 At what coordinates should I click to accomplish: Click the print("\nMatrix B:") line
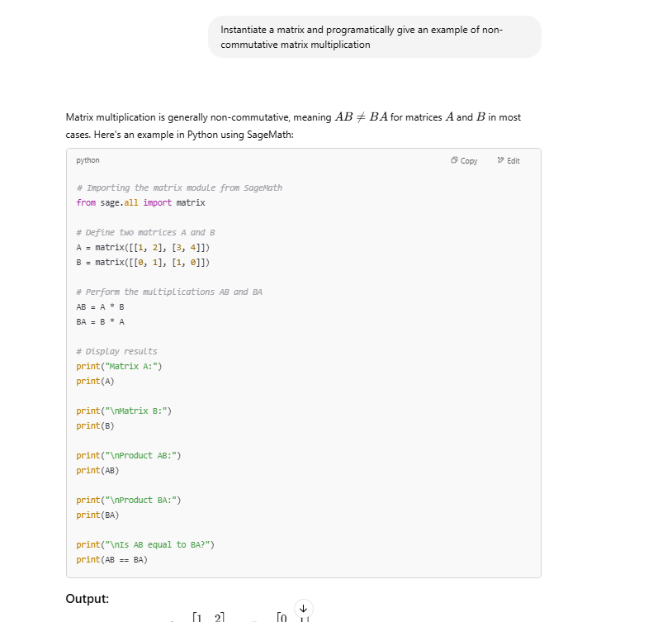pyautogui.click(x=124, y=411)
